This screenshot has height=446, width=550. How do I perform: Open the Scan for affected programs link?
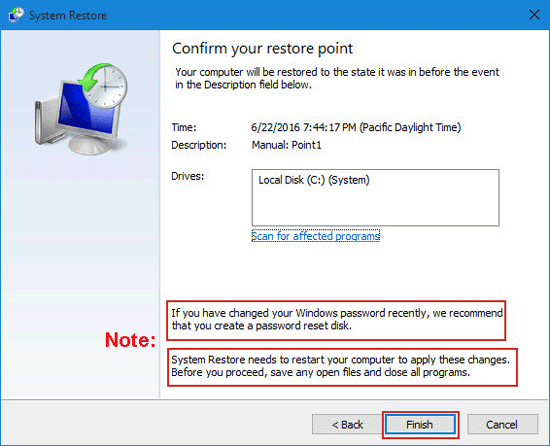(316, 236)
